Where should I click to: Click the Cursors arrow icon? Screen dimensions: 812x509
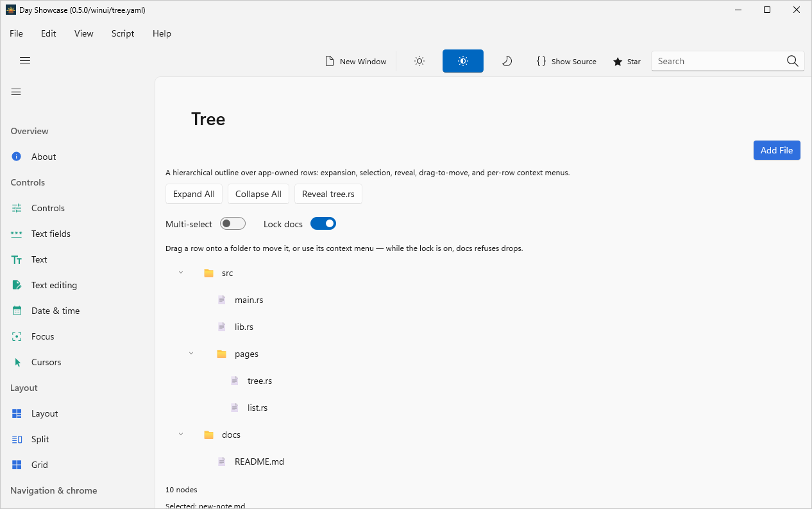click(x=17, y=362)
